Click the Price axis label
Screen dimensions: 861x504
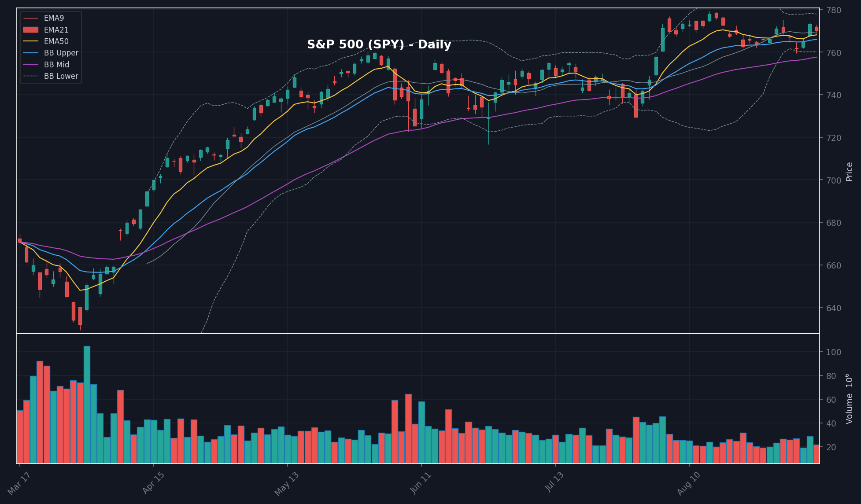(850, 172)
